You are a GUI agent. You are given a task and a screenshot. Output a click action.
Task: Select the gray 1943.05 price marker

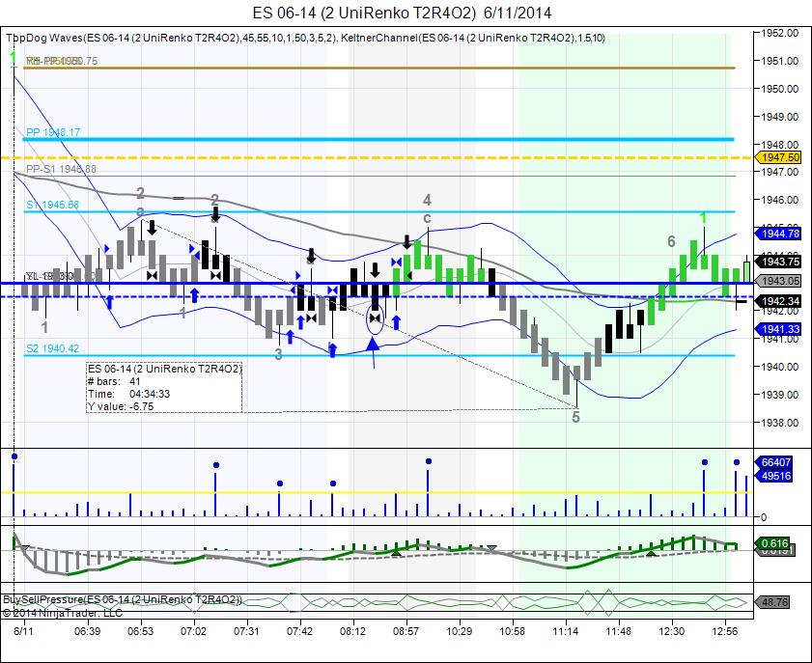780,281
